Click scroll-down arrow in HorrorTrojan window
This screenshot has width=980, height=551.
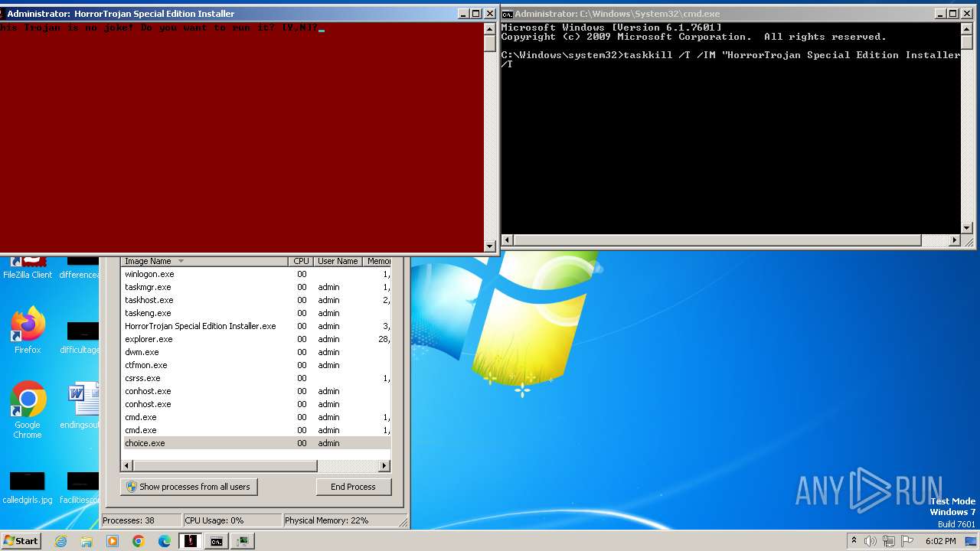[490, 246]
